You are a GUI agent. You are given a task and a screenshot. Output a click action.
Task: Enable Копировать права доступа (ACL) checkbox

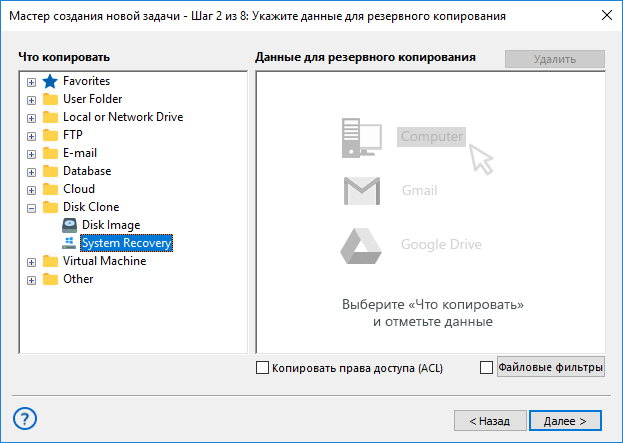tap(262, 368)
